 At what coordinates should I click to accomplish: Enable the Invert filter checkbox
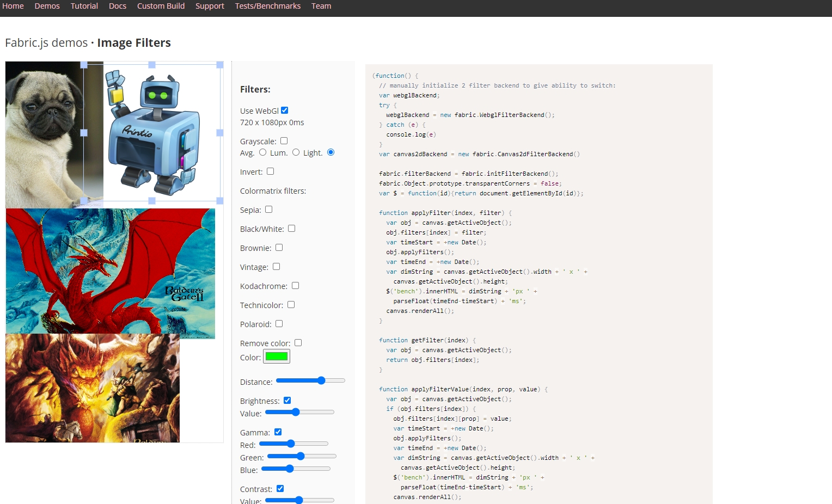pos(270,171)
